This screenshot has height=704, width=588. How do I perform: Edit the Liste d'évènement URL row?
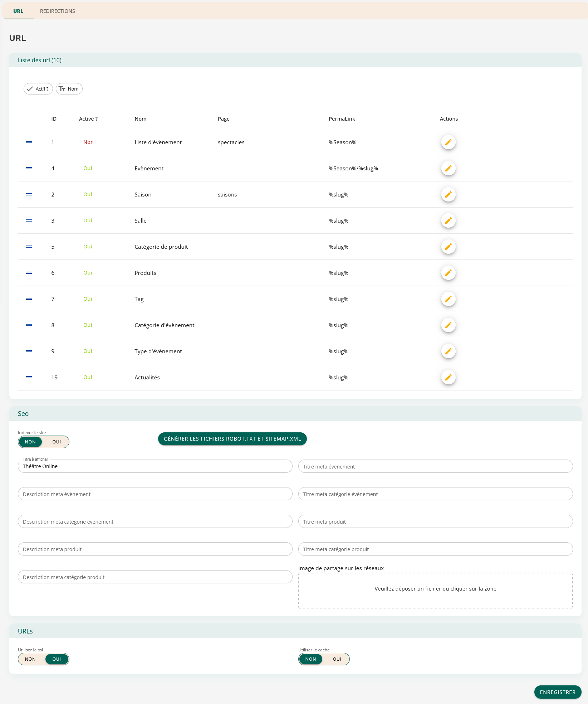coord(448,142)
